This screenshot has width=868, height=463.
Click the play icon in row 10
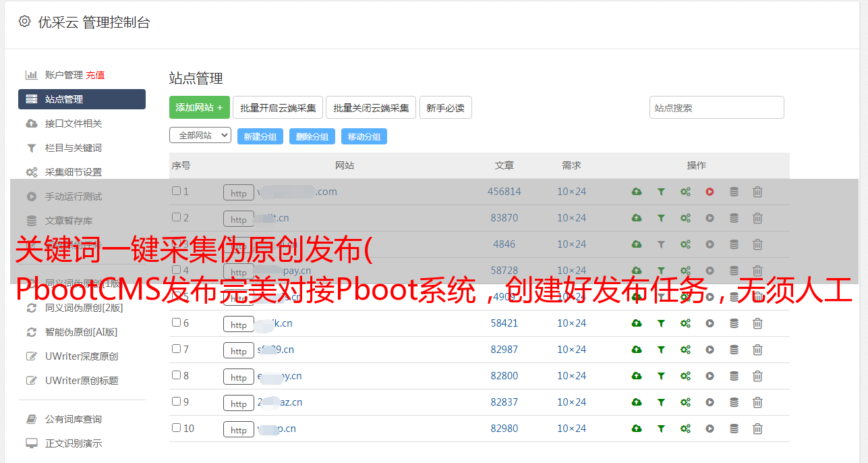click(x=710, y=429)
